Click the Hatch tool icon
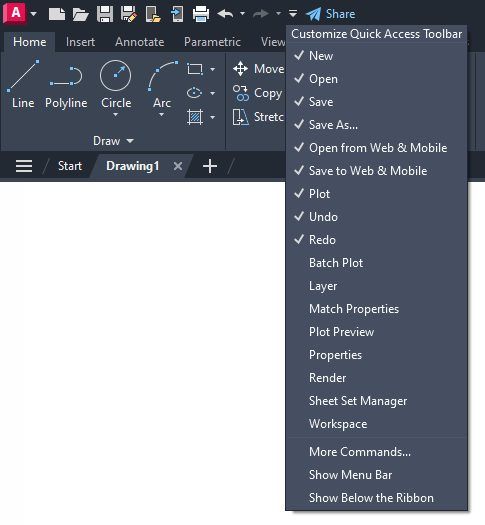 click(195, 117)
